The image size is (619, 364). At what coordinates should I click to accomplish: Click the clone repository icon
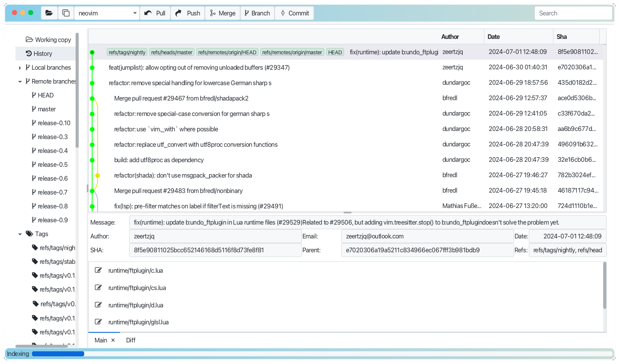tap(66, 13)
